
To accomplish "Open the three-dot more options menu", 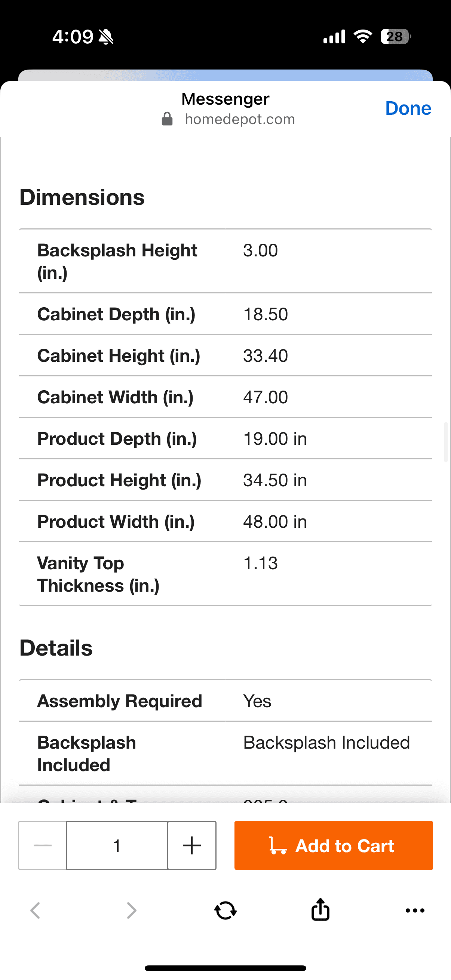I will coord(415,910).
